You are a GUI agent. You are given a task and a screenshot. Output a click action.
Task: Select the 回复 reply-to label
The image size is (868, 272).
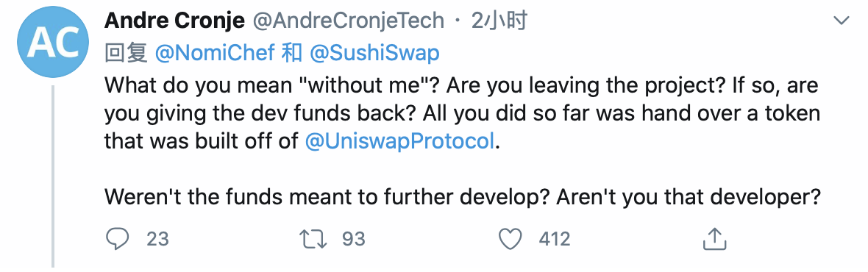coord(127,53)
